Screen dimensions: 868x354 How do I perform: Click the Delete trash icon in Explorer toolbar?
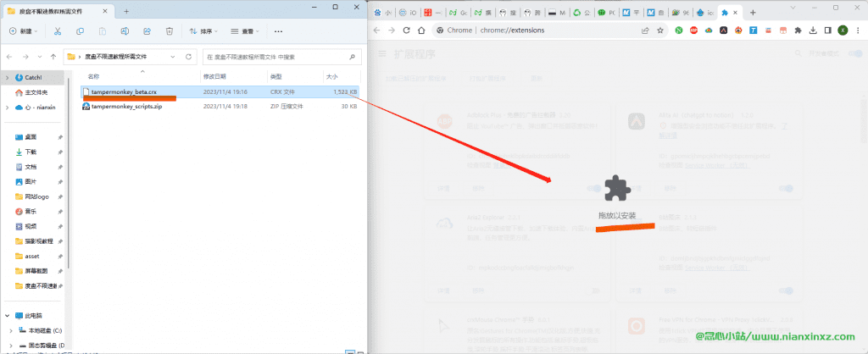170,31
